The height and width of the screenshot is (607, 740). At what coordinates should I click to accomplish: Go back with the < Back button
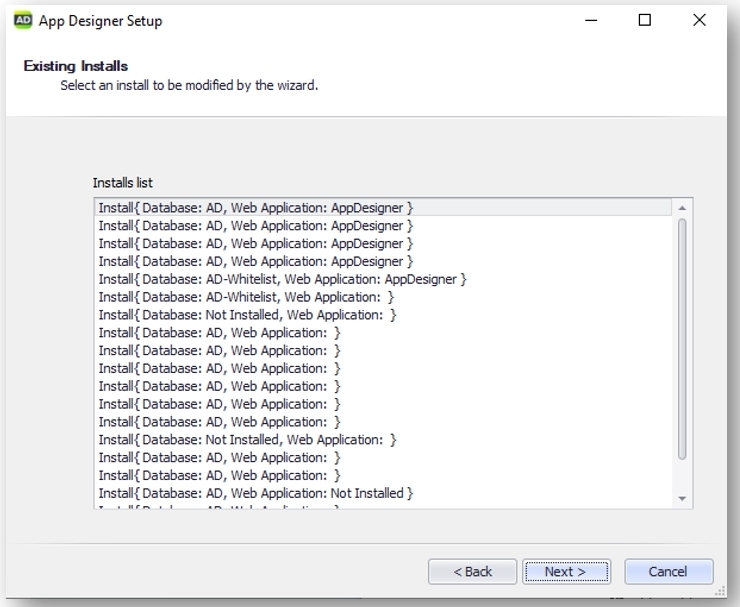(x=472, y=572)
